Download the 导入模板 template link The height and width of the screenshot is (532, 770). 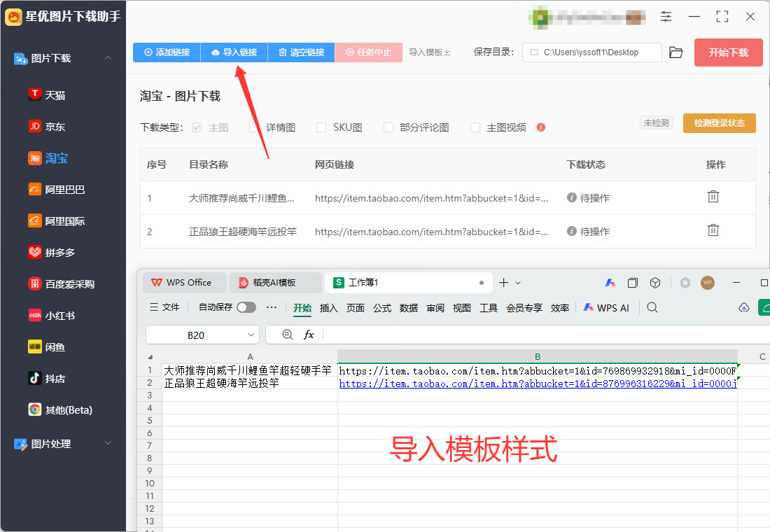[430, 52]
